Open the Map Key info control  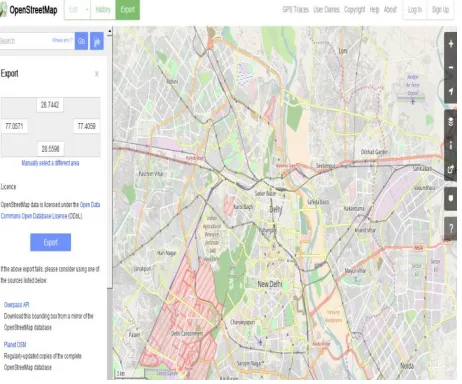tap(451, 145)
